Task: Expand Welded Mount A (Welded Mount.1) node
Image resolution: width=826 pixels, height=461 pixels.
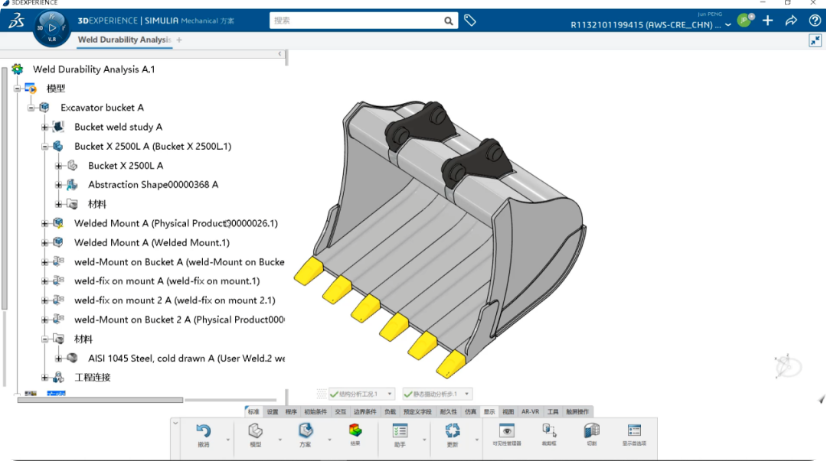Action: coord(45,243)
